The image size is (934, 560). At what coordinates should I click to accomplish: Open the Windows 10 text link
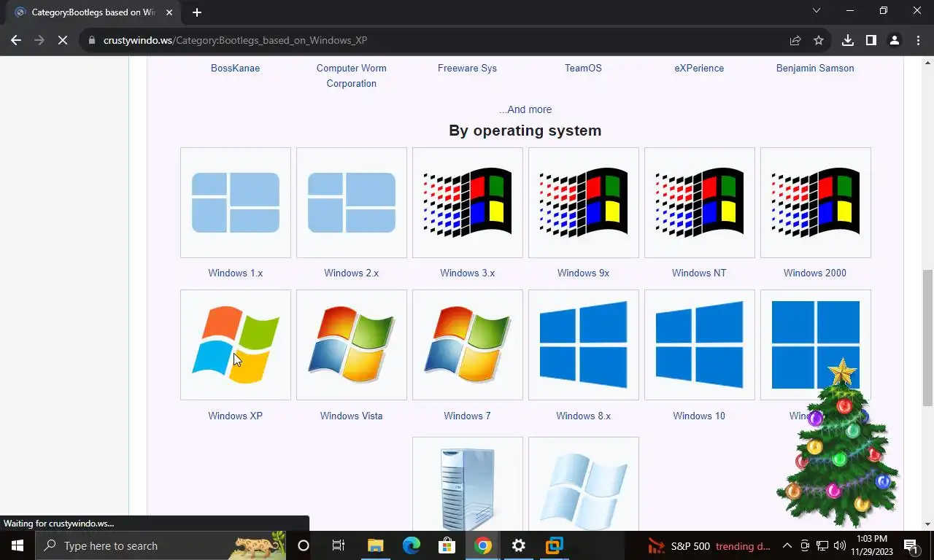pyautogui.click(x=699, y=416)
